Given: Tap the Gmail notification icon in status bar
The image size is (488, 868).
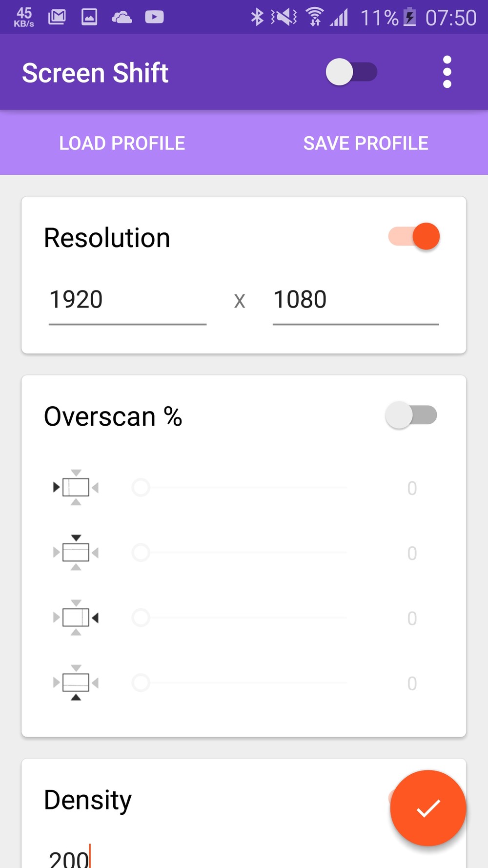Looking at the screenshot, I should (57, 18).
